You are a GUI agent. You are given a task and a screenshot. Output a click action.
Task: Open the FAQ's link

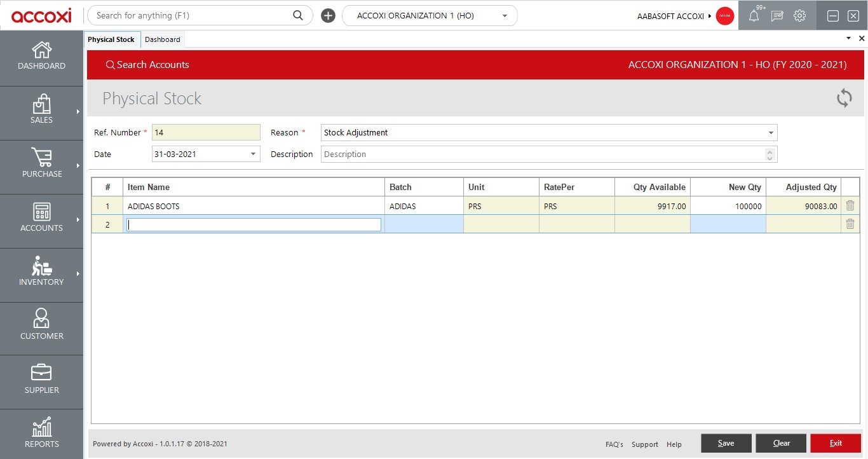614,444
